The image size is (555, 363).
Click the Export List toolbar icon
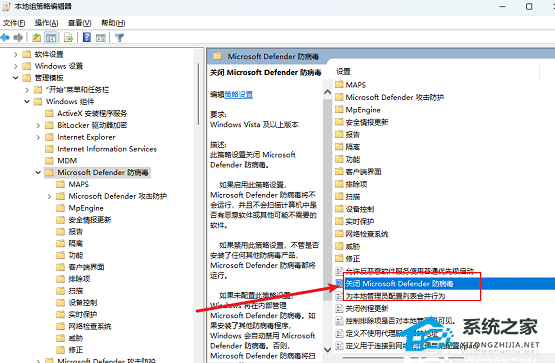tap(68, 38)
